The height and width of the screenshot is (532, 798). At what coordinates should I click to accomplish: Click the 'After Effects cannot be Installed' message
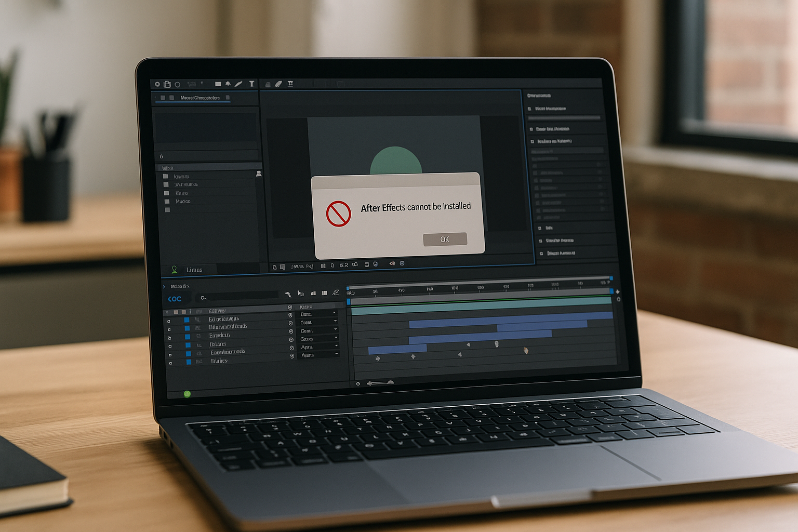pos(416,207)
